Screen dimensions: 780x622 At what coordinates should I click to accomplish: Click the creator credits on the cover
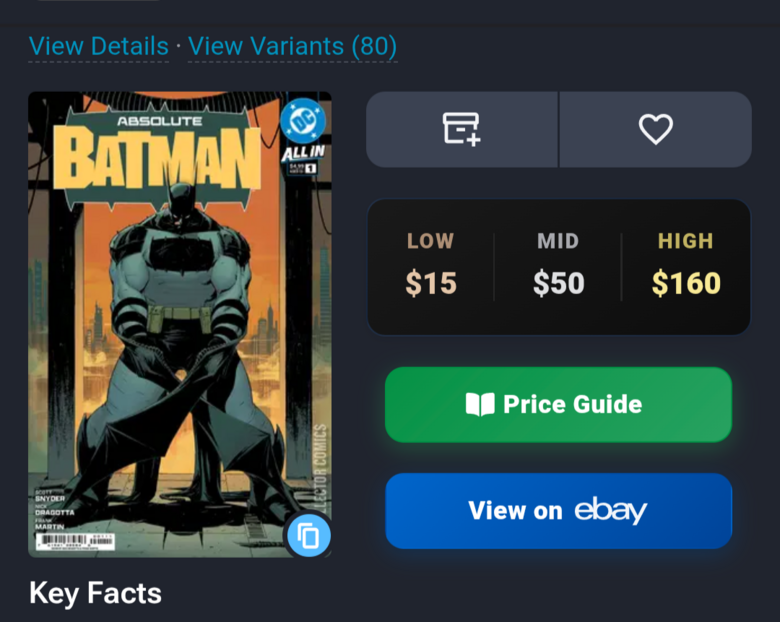pyautogui.click(x=50, y=505)
